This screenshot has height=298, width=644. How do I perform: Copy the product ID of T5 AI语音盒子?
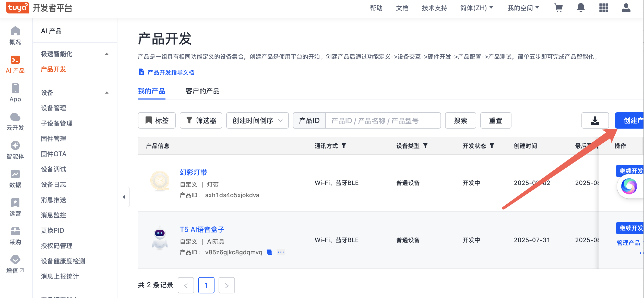click(270, 252)
